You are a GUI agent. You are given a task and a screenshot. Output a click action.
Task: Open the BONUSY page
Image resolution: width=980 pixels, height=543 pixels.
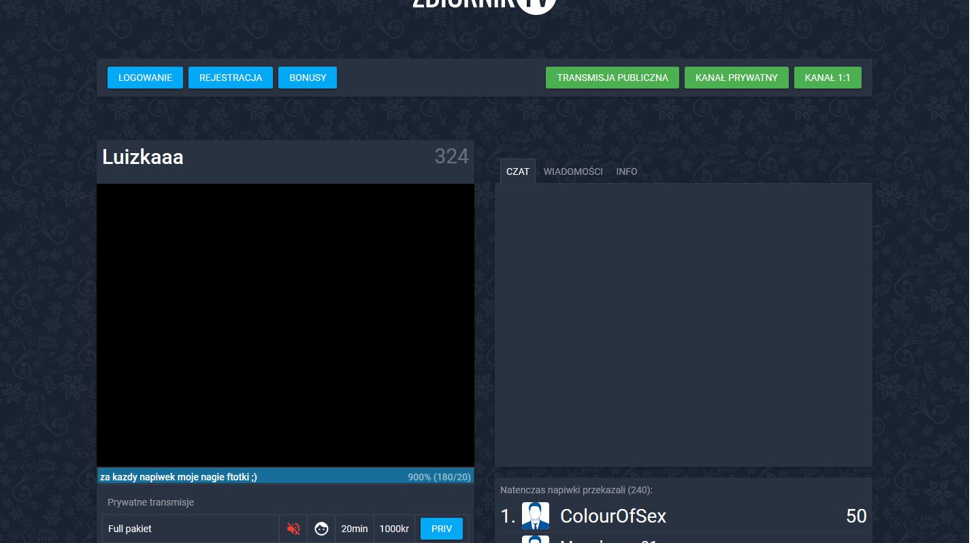click(308, 78)
